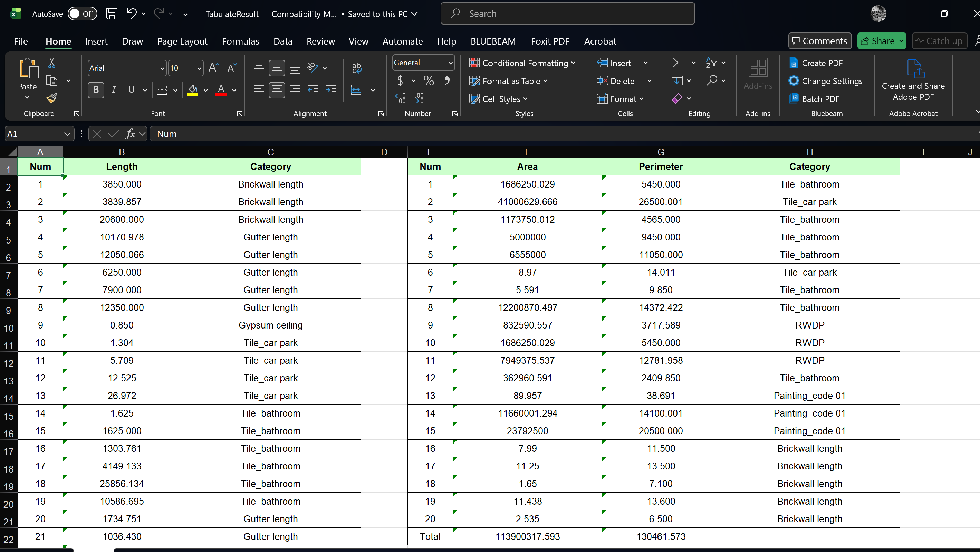Click the AutoSum sigma icon
The height and width of the screenshot is (552, 980).
(677, 63)
